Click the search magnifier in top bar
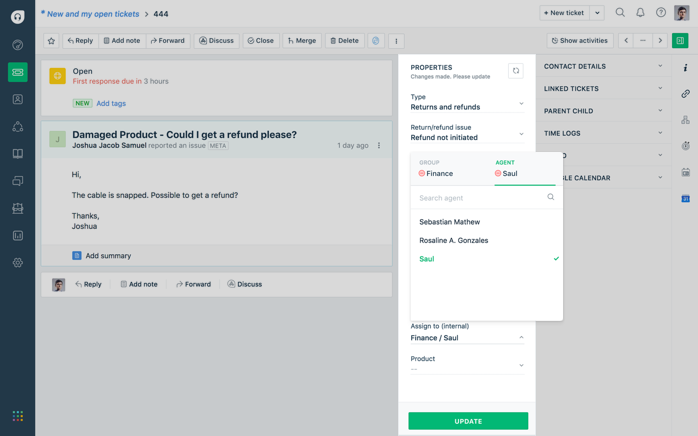 point(620,13)
